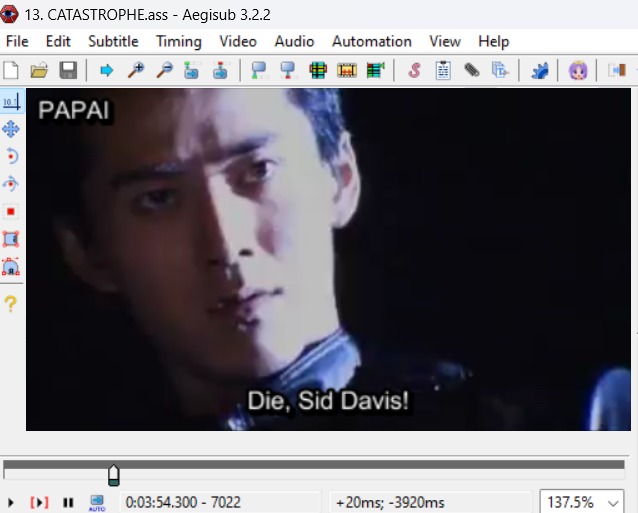Open the Help menu

[x=494, y=41]
